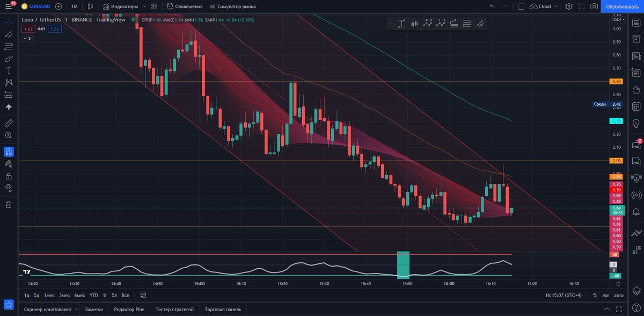Open the Fibonacci and Gann tools group

coord(9,46)
